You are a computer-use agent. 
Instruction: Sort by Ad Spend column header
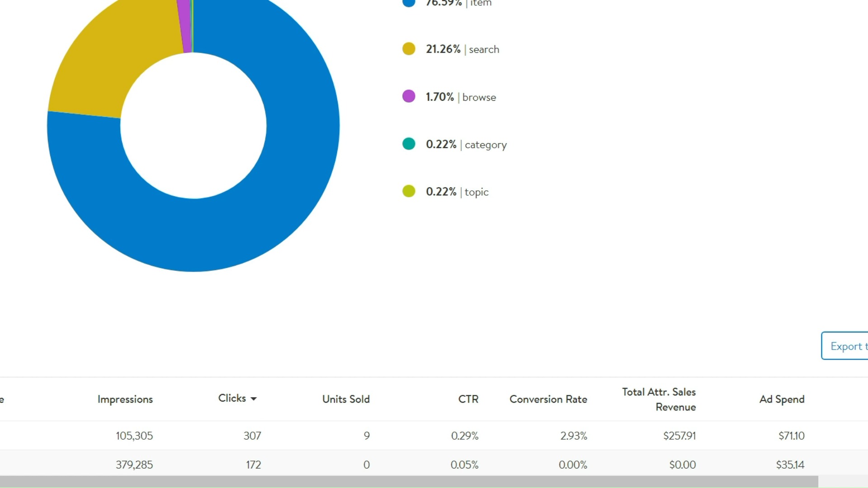coord(782,399)
